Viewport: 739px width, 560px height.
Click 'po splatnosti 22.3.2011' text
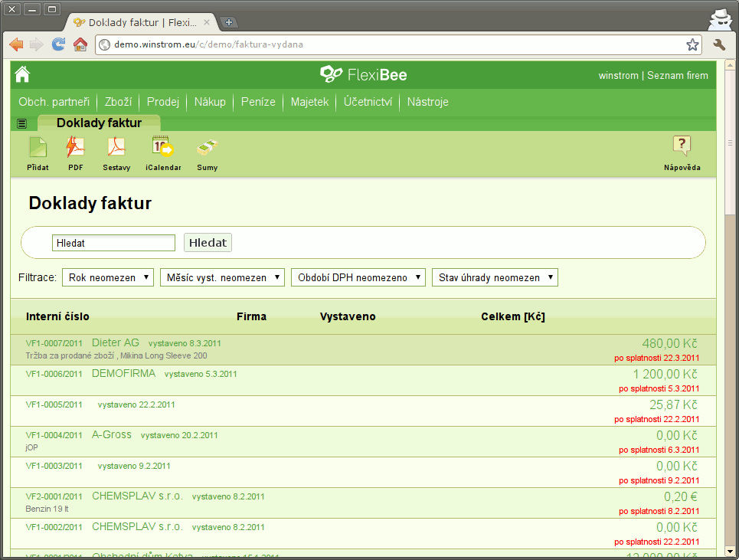(x=657, y=359)
